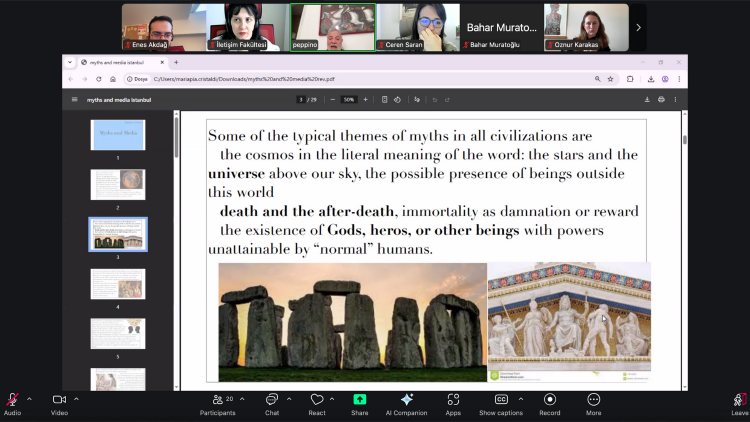Show next participants with the right arrow
The image size is (750, 422).
638,27
